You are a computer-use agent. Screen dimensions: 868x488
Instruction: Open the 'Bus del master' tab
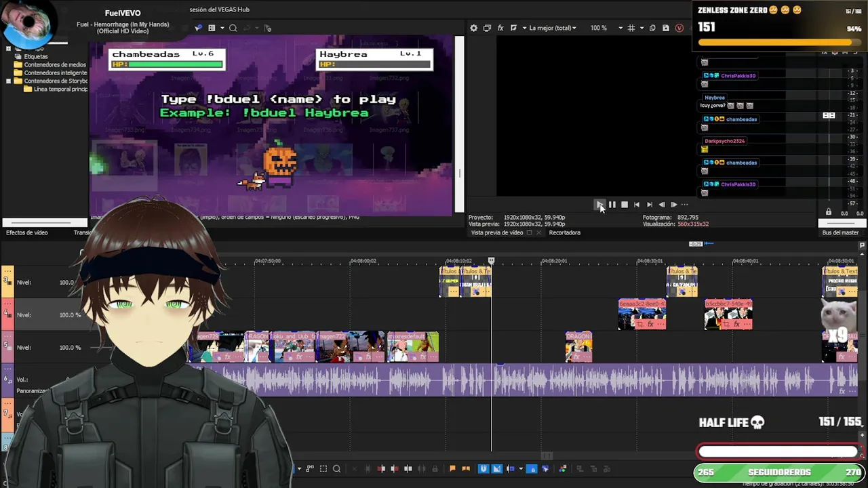pyautogui.click(x=840, y=232)
